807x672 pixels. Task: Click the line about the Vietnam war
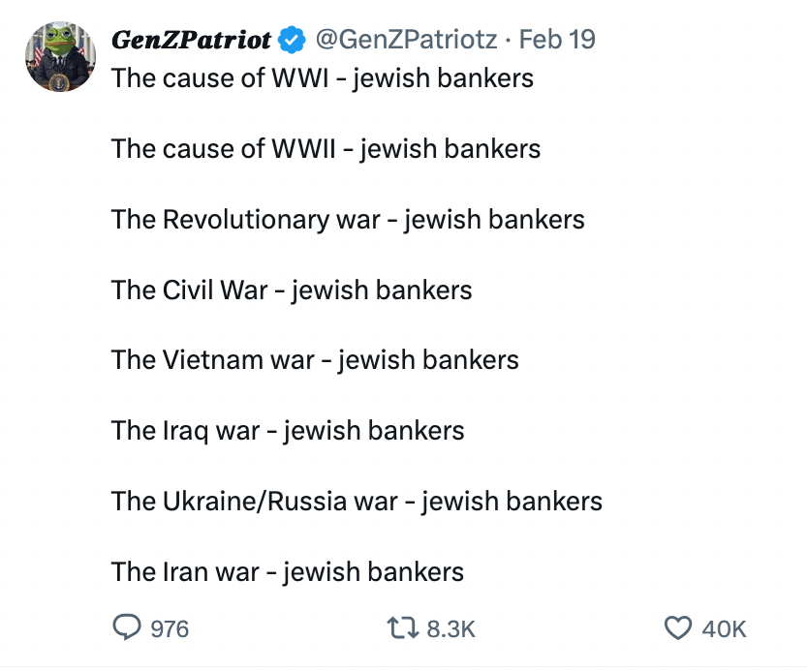tap(315, 360)
